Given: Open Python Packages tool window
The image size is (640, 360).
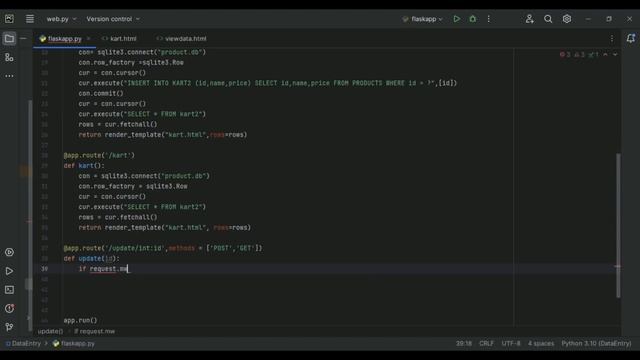Looking at the screenshot, I should pos(9,252).
